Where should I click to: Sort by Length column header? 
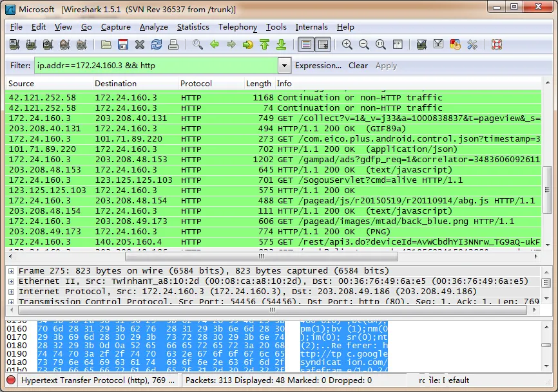click(x=260, y=84)
